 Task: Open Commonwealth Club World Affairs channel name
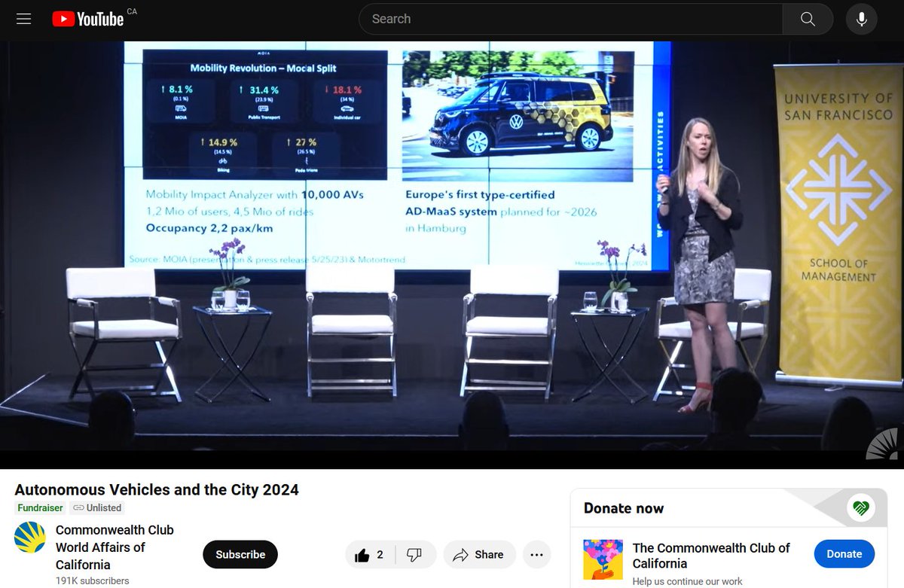[115, 547]
